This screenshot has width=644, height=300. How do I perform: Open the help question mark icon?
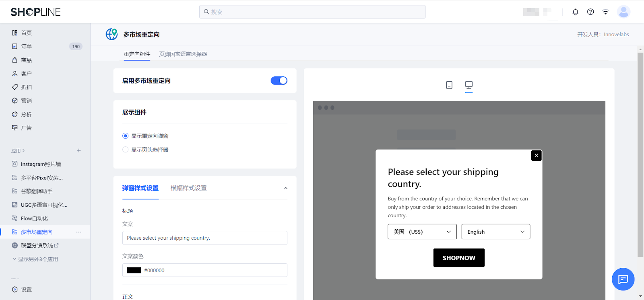tap(590, 12)
